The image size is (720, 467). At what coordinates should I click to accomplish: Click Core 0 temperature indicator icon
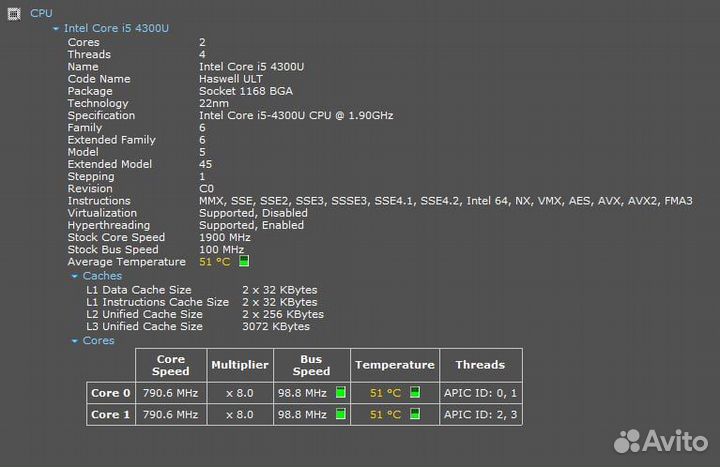click(415, 393)
